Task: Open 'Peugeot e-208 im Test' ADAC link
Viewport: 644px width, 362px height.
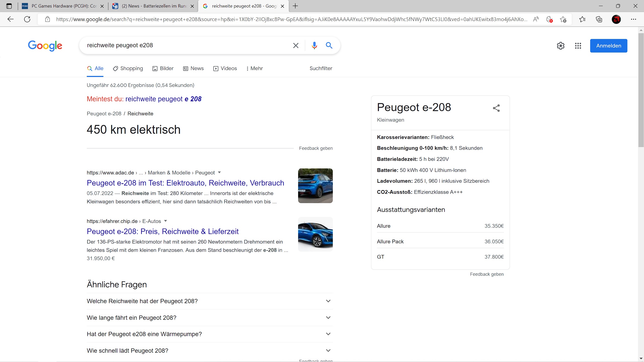Action: [185, 183]
